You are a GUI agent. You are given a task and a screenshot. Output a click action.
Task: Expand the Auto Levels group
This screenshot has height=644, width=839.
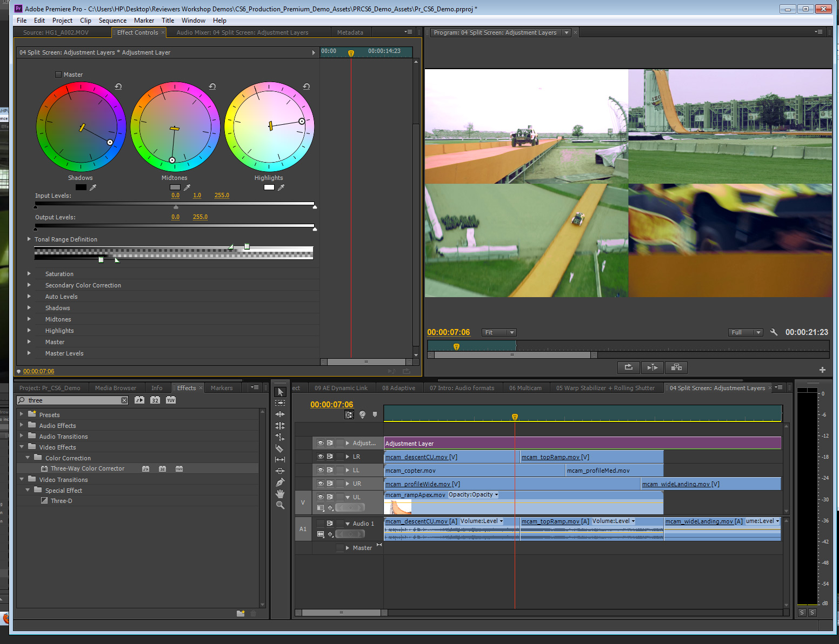click(x=29, y=296)
